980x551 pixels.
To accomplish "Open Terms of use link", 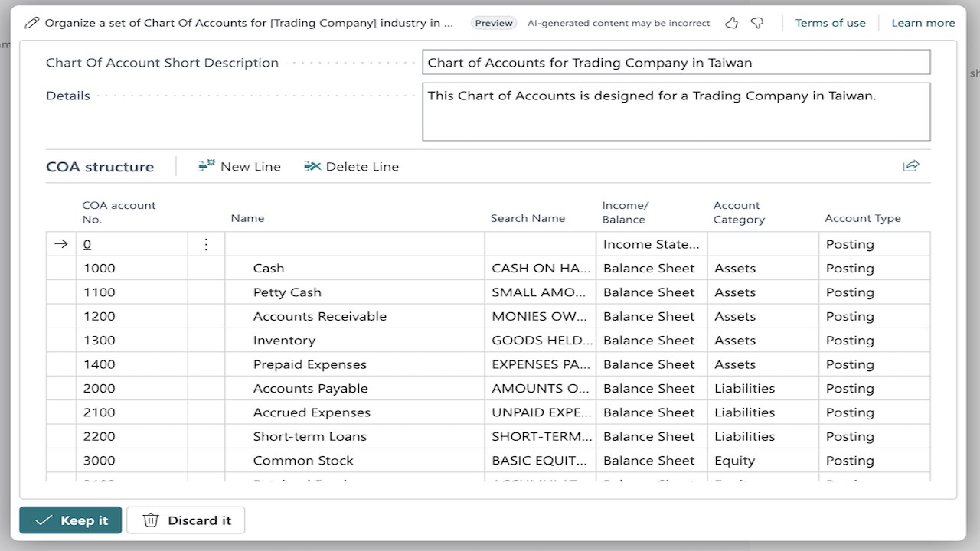I will coord(831,23).
